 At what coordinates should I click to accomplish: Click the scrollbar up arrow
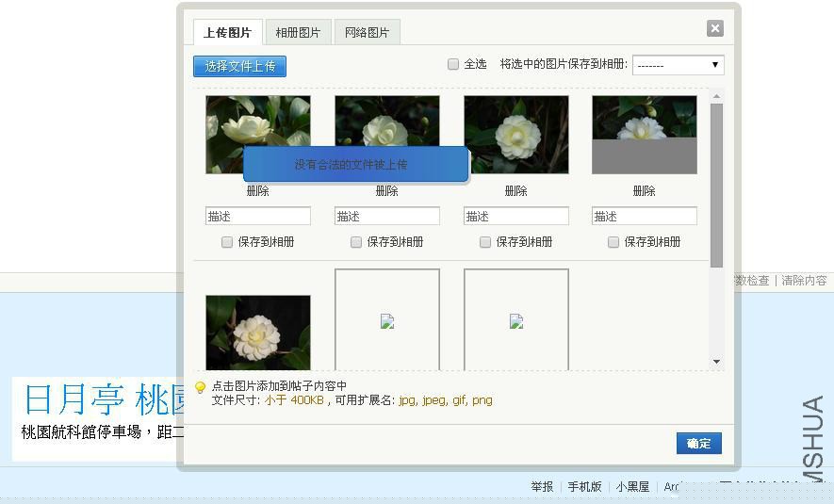[x=716, y=96]
